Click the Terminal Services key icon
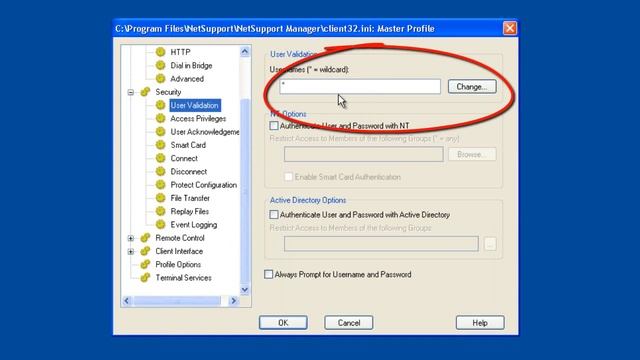 (x=145, y=278)
